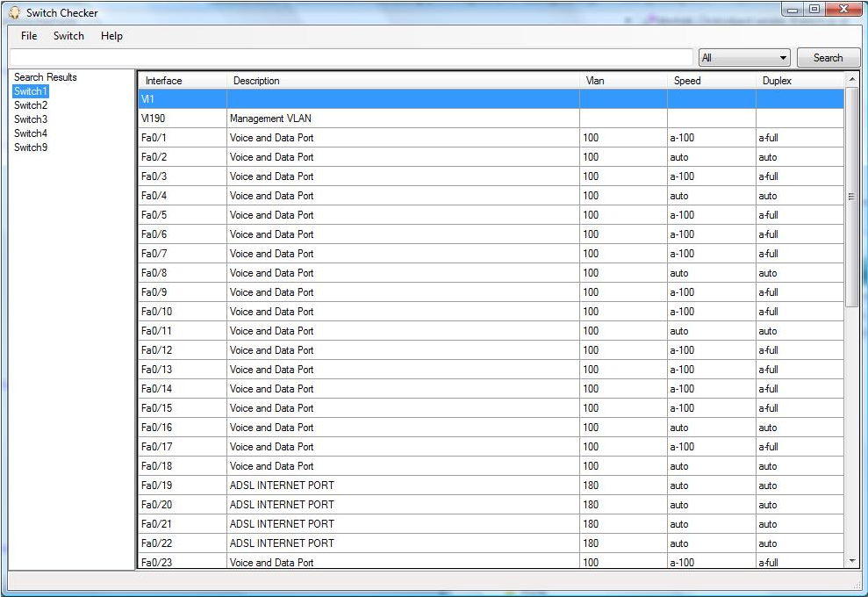
Task: Select the Fa0/22 interface cell
Action: point(183,543)
